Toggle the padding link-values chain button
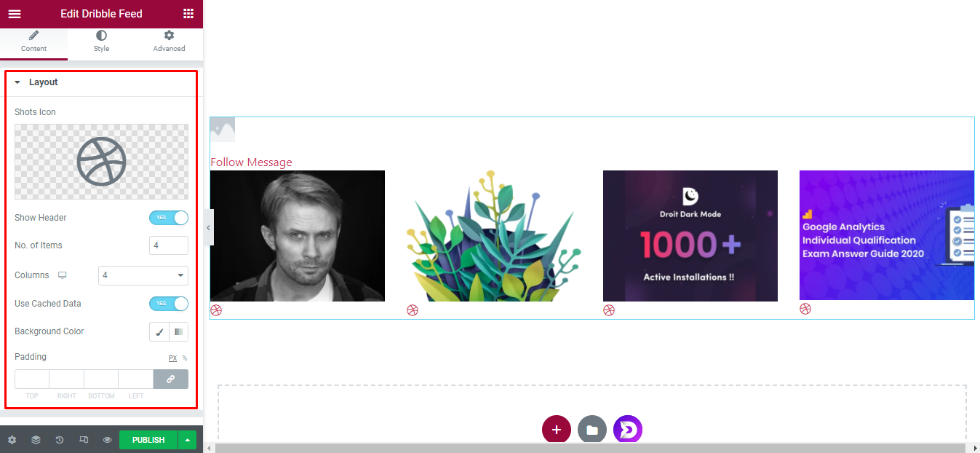 [x=171, y=379]
